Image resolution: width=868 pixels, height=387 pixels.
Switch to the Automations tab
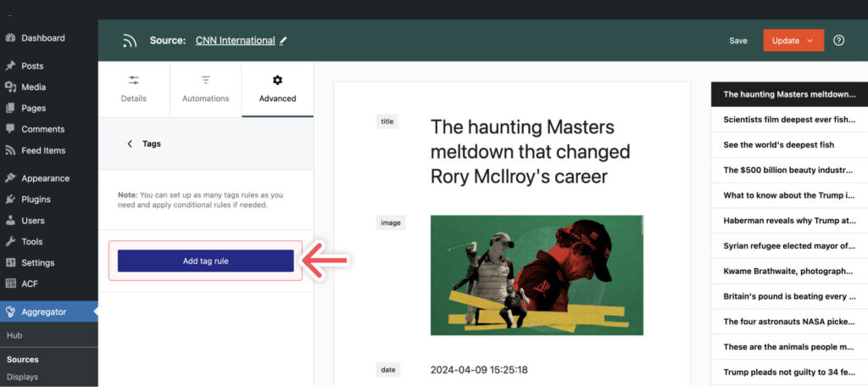[205, 89]
